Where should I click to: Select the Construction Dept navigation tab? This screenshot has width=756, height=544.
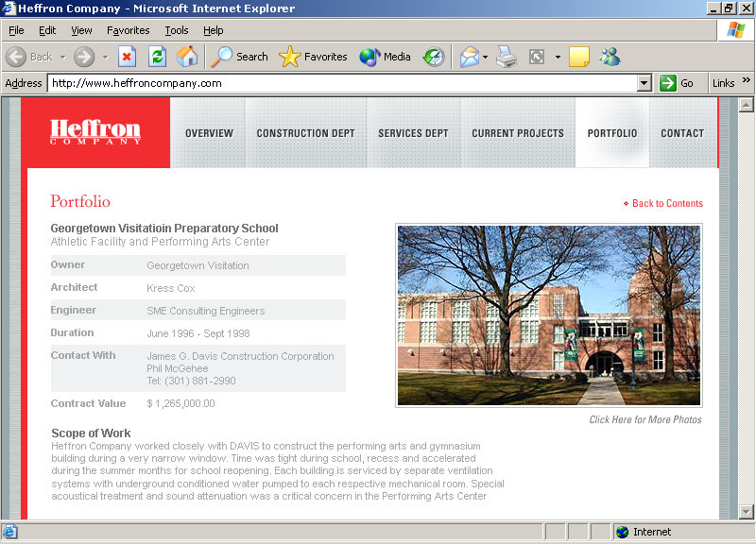(x=305, y=133)
